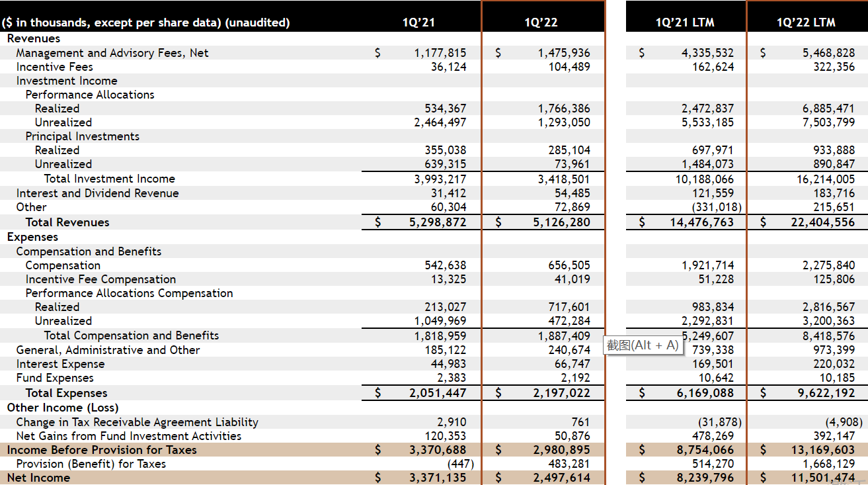
Task: Click the 'Performance Allocations' heading under Investment Income
Action: click(90, 95)
